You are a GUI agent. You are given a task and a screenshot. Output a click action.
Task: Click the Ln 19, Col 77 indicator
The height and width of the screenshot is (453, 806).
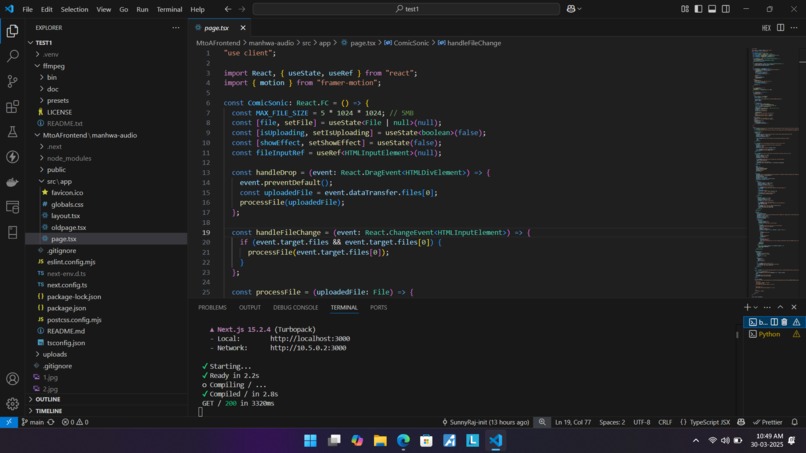point(573,422)
